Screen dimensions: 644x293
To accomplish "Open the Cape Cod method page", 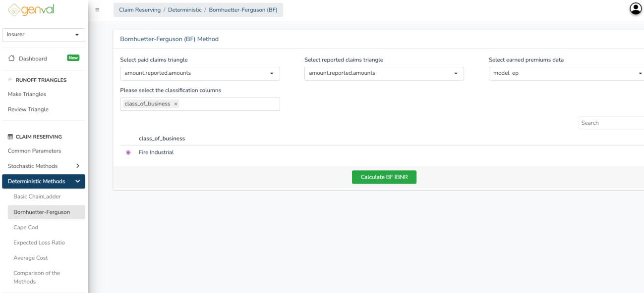I will [x=26, y=228].
